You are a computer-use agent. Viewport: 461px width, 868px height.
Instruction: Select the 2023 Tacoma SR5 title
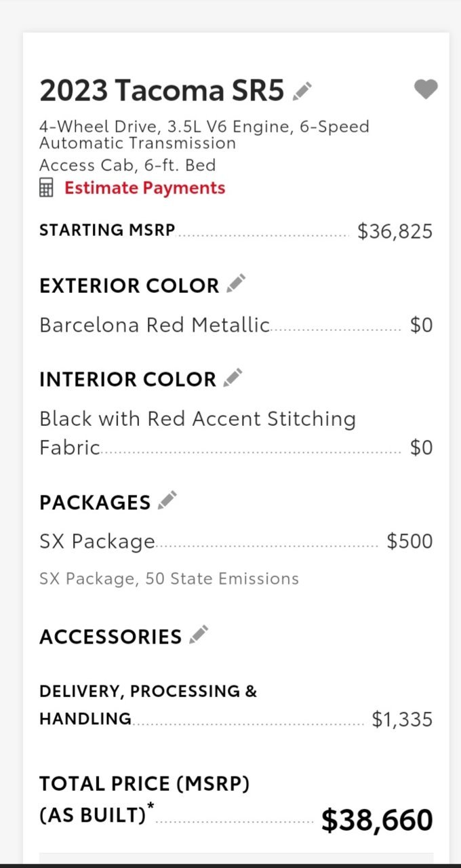click(162, 90)
